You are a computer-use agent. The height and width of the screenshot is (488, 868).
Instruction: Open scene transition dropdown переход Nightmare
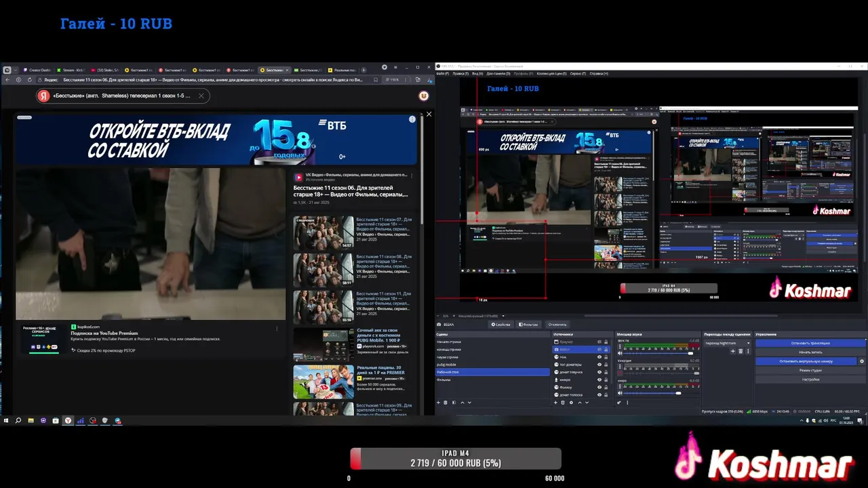click(728, 343)
